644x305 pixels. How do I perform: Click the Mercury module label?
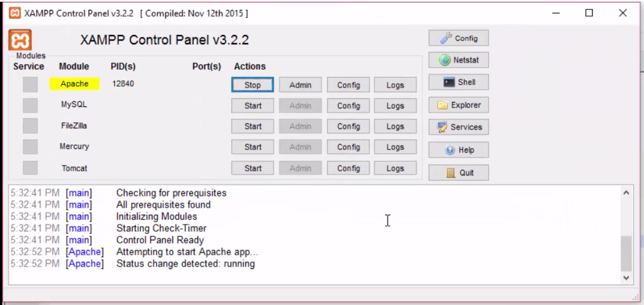(75, 146)
